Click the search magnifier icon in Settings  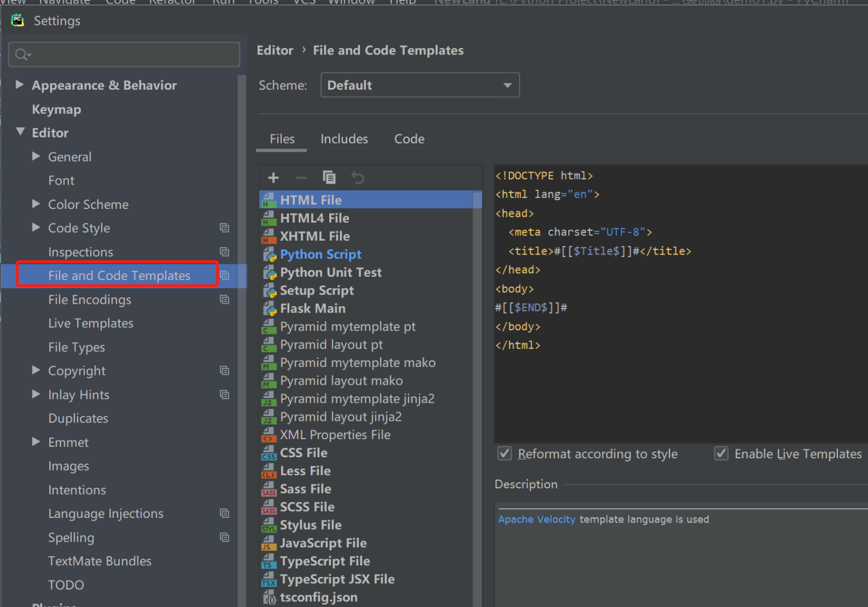[23, 54]
